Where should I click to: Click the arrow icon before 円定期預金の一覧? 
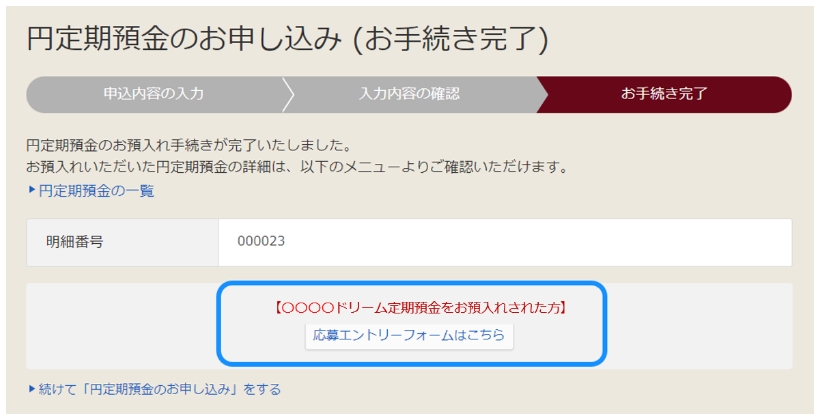tap(32, 190)
